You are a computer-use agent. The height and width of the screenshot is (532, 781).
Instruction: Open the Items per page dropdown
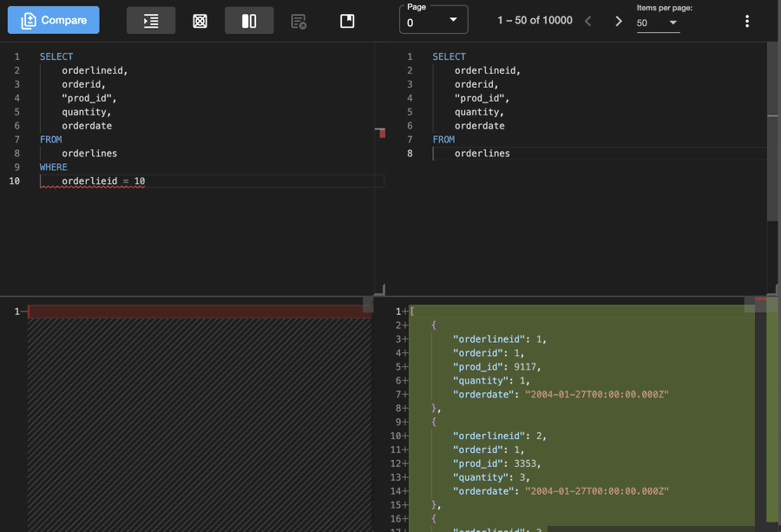coord(658,23)
